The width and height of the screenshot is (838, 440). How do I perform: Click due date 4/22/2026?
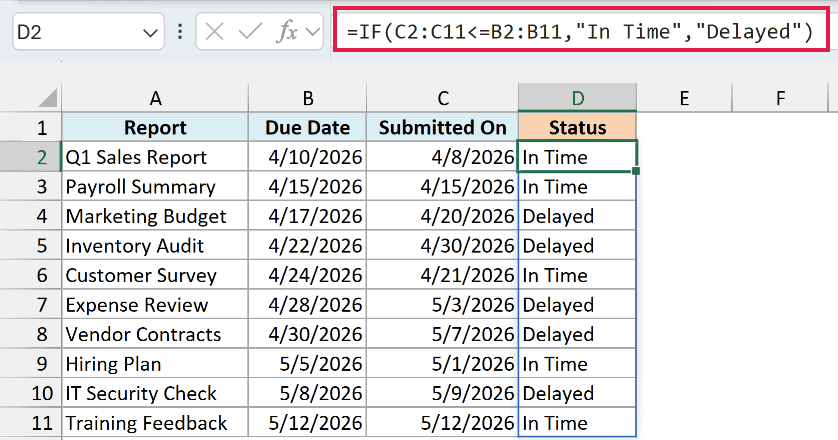[307, 245]
